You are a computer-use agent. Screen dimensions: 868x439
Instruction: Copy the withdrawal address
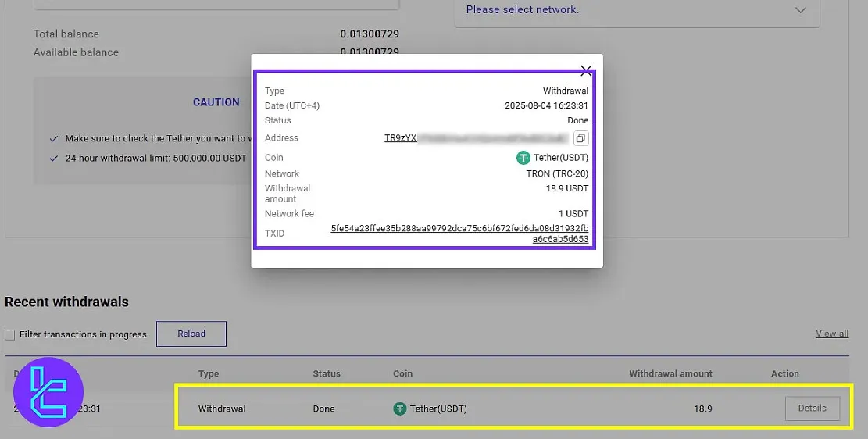580,137
